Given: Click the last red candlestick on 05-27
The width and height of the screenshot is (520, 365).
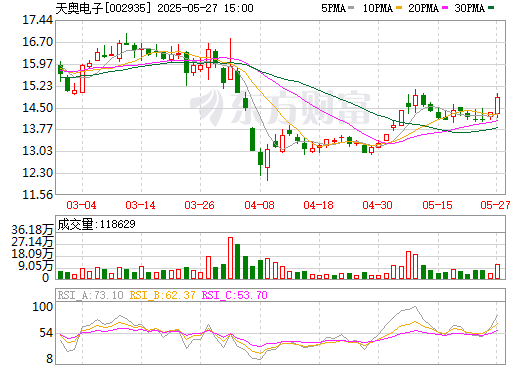Looking at the screenshot, I should point(497,106).
